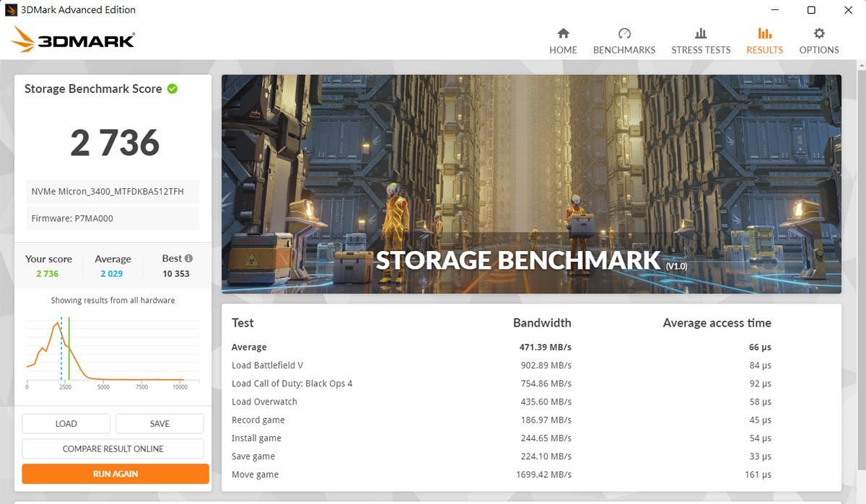Click the Storage Benchmark banner image
866x504 pixels.
pyautogui.click(x=531, y=184)
